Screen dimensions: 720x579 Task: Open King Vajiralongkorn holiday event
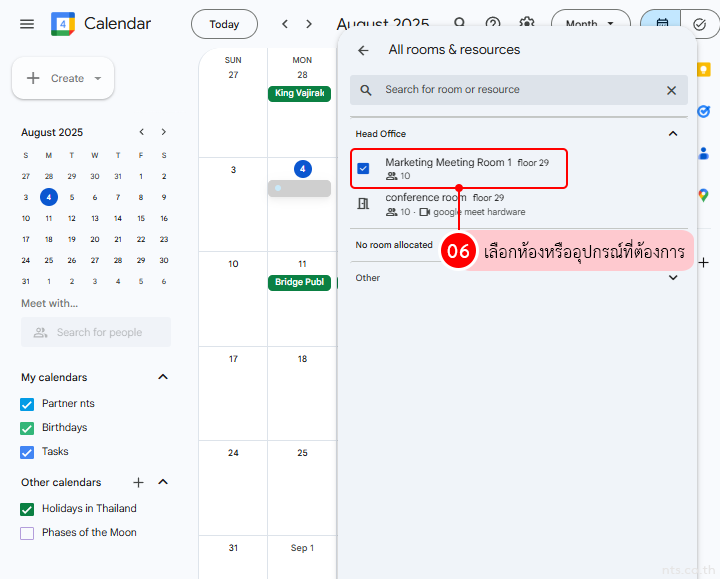tap(299, 94)
